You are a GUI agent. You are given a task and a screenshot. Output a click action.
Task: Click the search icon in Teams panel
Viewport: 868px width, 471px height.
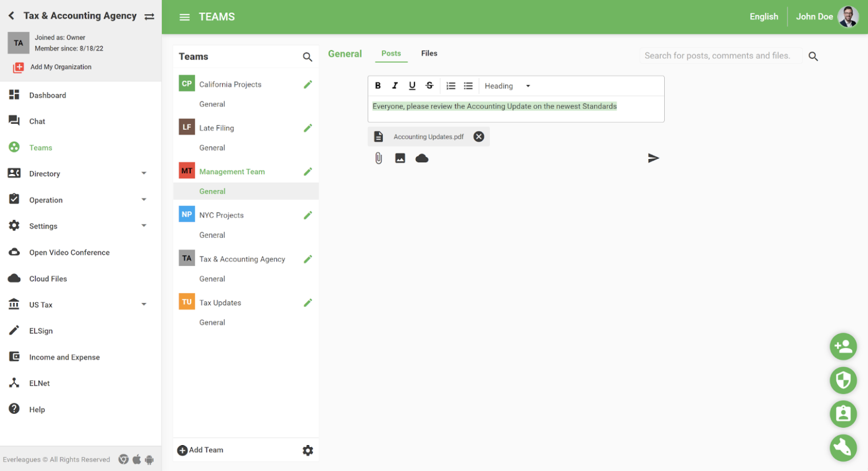point(308,57)
